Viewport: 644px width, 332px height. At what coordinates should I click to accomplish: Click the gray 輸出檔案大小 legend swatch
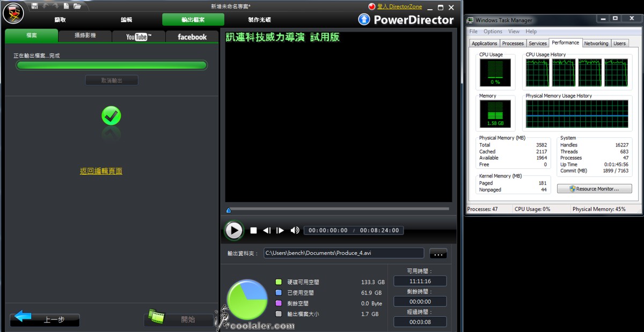click(279, 314)
